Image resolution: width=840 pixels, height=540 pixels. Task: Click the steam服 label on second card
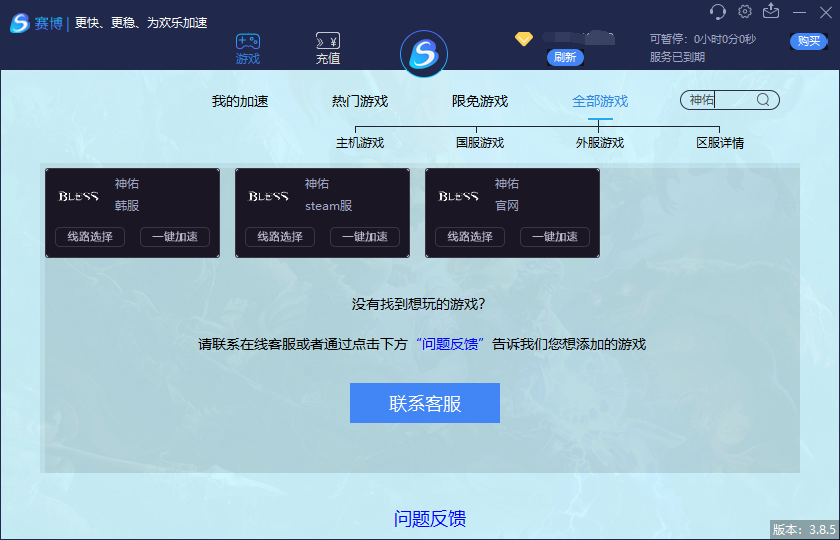tap(328, 206)
